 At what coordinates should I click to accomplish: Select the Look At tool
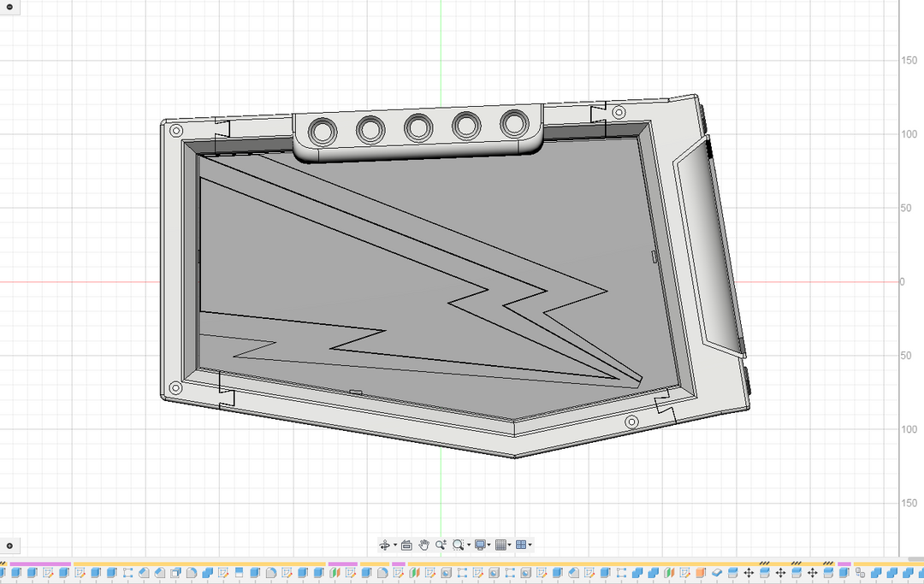click(x=406, y=545)
